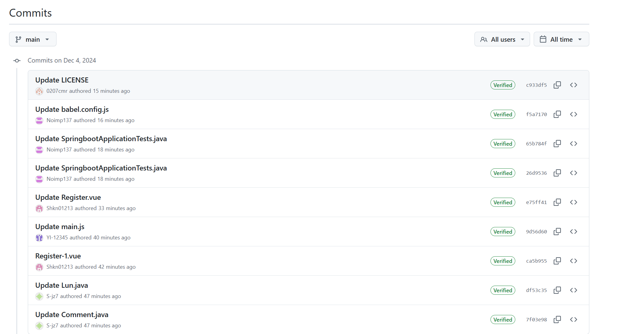644x334 pixels.
Task: Copy full SHA for commit df53c35
Action: tap(557, 290)
